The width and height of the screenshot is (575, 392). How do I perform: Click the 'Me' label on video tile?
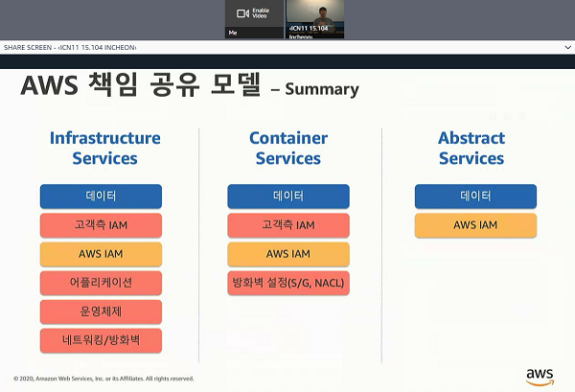click(x=233, y=33)
